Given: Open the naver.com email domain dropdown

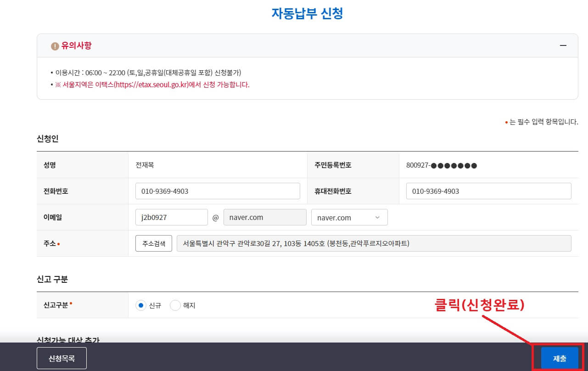Looking at the screenshot, I should 349,217.
